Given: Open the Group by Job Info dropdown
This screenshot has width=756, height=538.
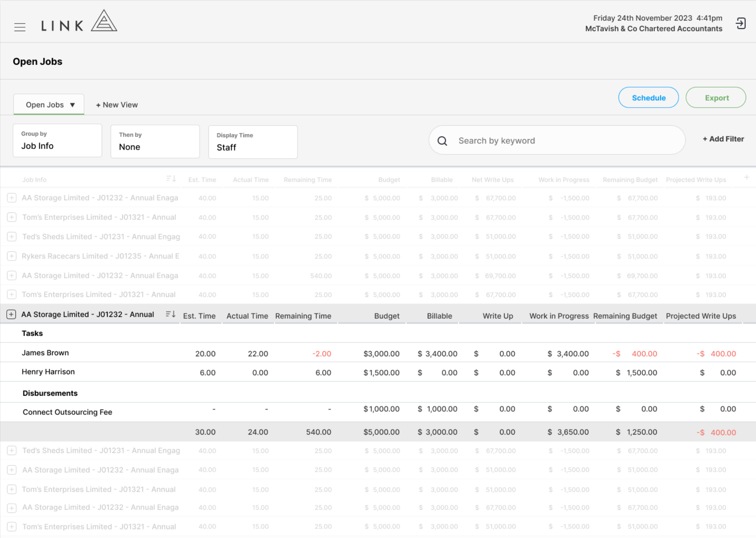Looking at the screenshot, I should tap(58, 141).
